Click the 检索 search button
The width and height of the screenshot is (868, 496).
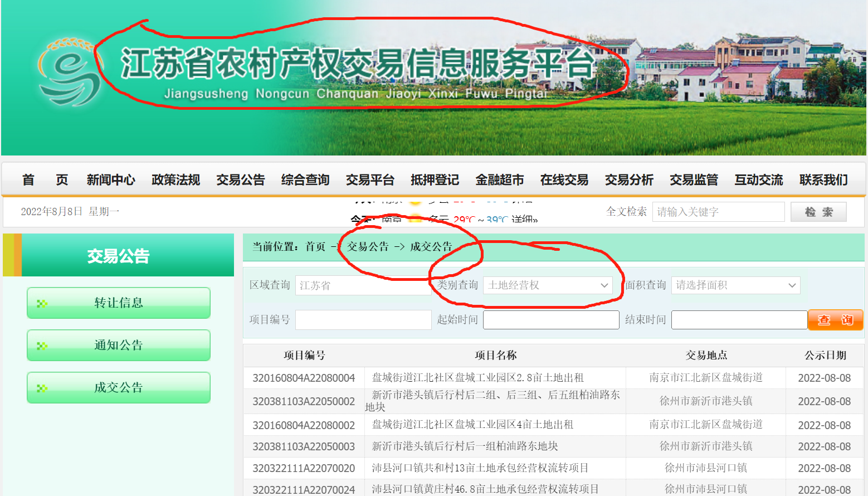coord(818,212)
